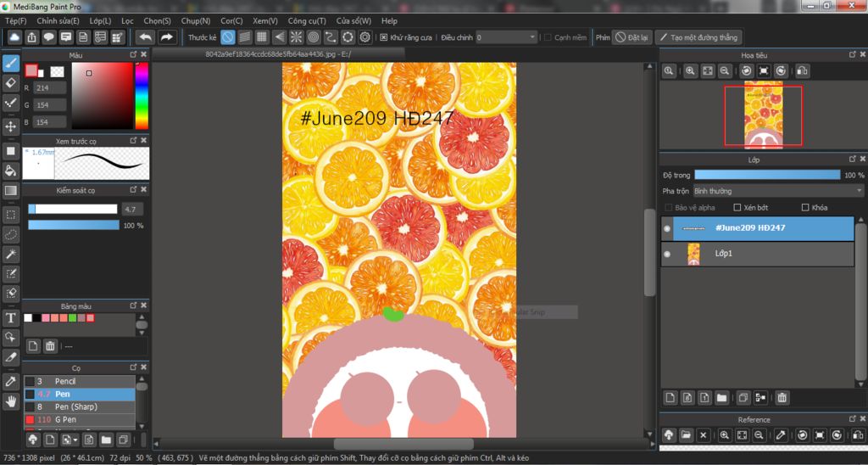Delete layer with trash icon in layer panel

tap(782, 397)
